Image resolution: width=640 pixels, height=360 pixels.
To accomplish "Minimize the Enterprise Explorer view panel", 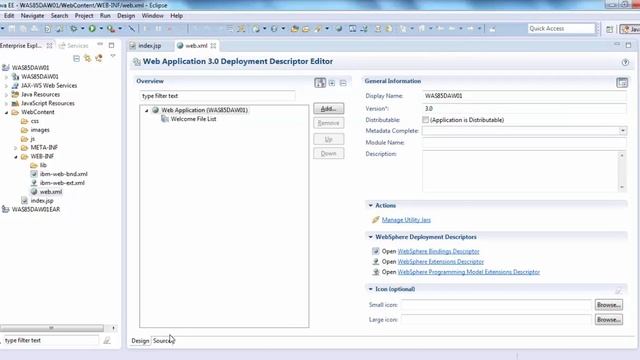I will [100, 44].
